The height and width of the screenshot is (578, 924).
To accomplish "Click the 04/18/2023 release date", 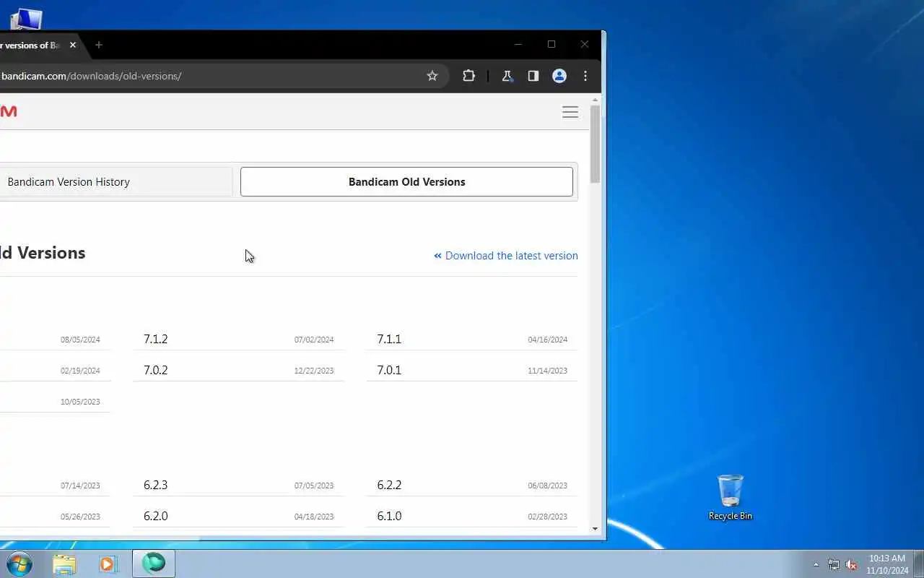I will coord(314,517).
